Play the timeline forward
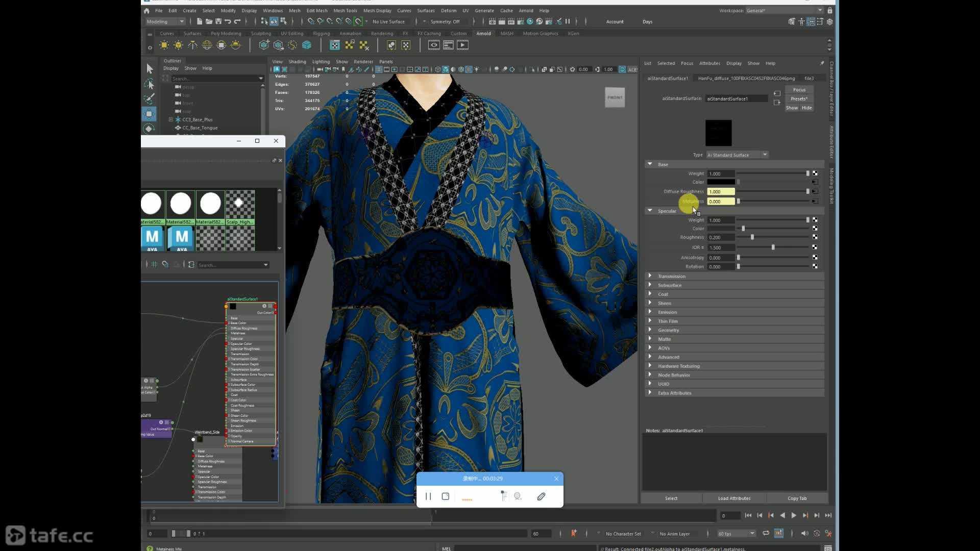The image size is (980, 551). (793, 516)
